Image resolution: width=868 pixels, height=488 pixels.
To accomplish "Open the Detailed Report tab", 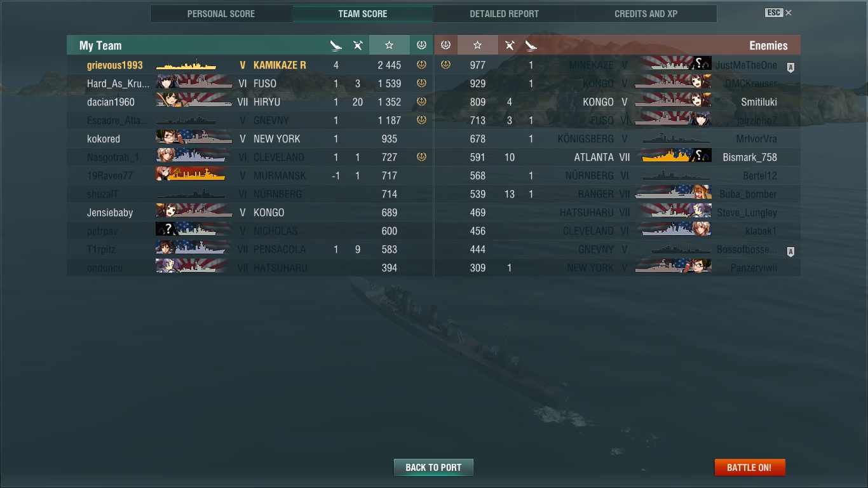I will (x=504, y=13).
